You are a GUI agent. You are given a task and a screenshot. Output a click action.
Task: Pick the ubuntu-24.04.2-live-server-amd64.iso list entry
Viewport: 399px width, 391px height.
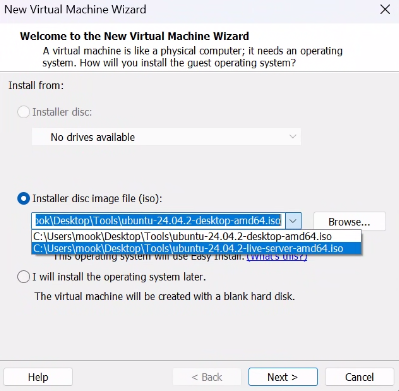click(x=196, y=248)
